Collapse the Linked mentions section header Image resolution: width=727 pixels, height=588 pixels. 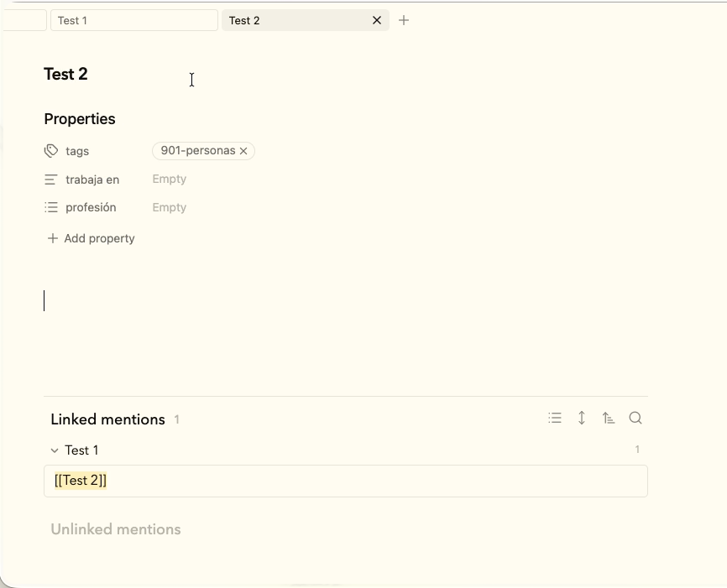107,419
